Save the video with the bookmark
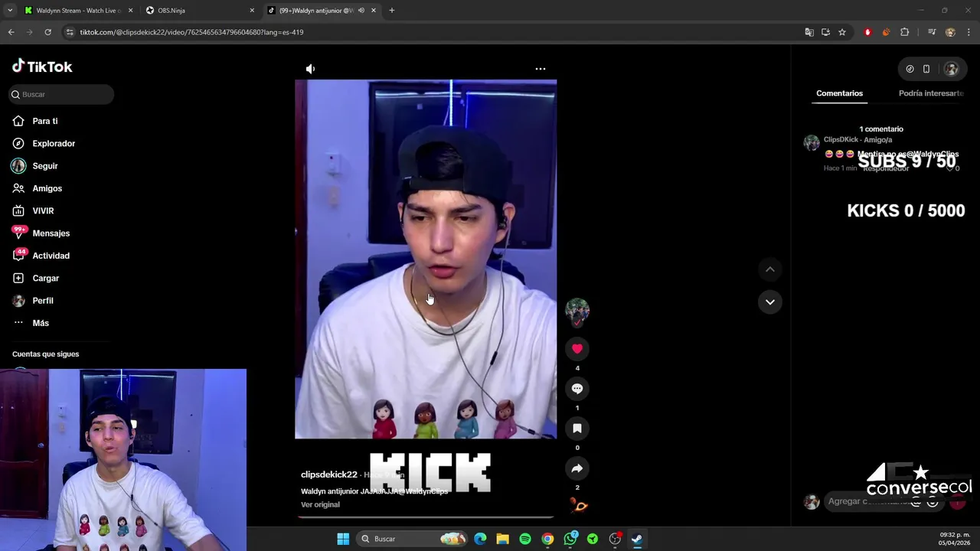This screenshot has height=551, width=980. pyautogui.click(x=577, y=429)
